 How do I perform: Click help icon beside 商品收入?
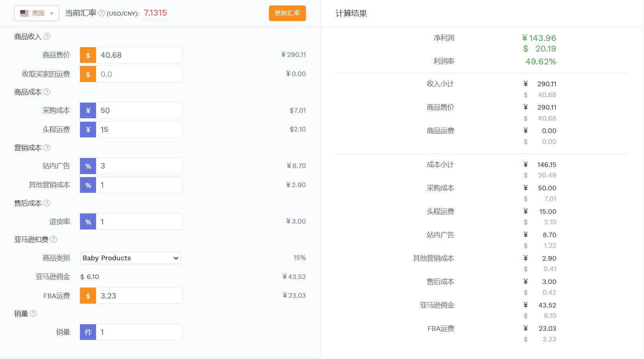point(47,37)
